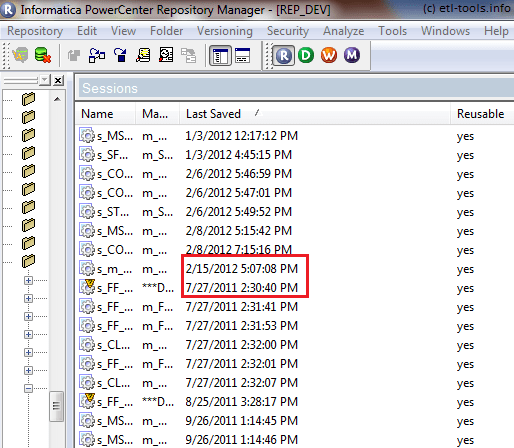Click the navigator vertical scrollbar thumb
Viewport: 514px width, 448px height.
[56, 406]
